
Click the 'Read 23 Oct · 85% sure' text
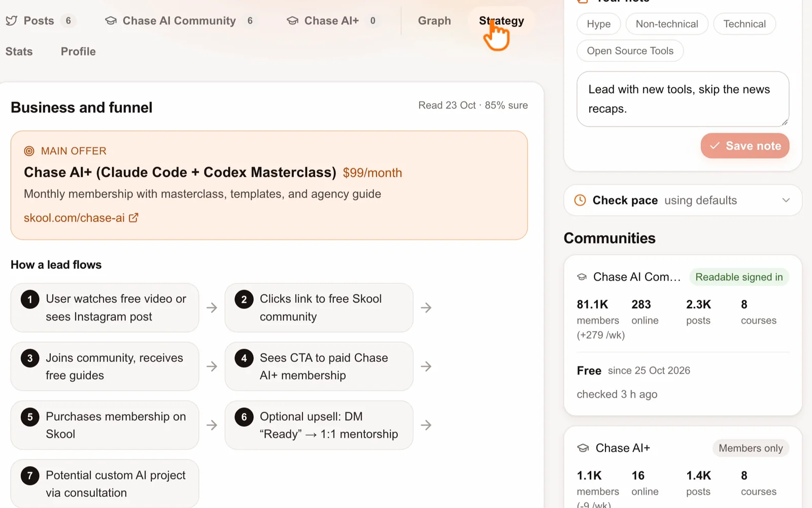pyautogui.click(x=473, y=105)
